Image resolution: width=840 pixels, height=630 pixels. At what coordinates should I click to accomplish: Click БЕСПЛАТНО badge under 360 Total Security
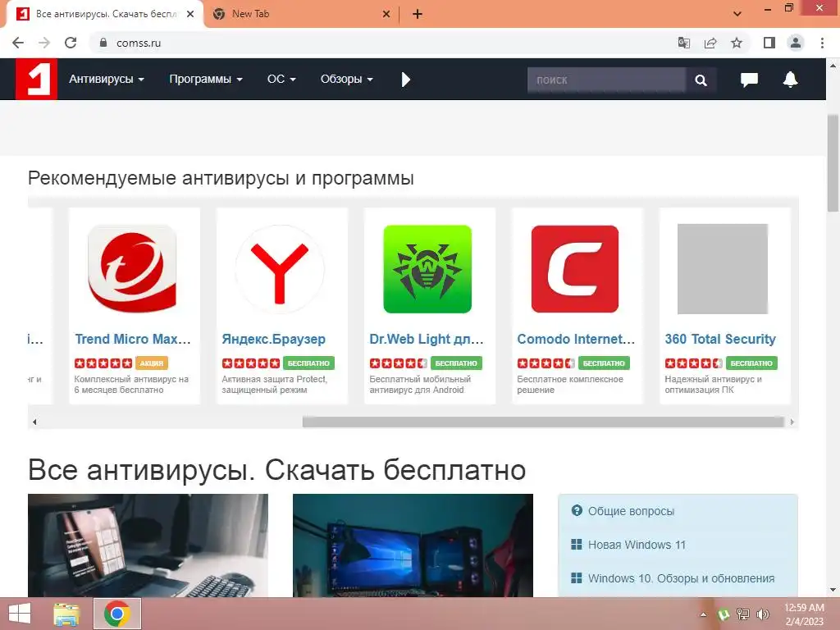click(x=751, y=363)
